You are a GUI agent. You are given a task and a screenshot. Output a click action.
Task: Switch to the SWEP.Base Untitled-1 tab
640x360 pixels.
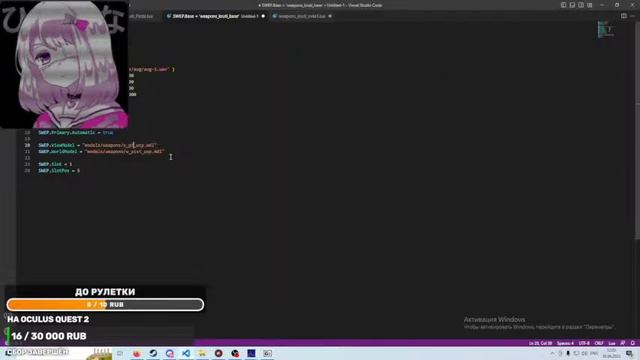click(x=216, y=16)
